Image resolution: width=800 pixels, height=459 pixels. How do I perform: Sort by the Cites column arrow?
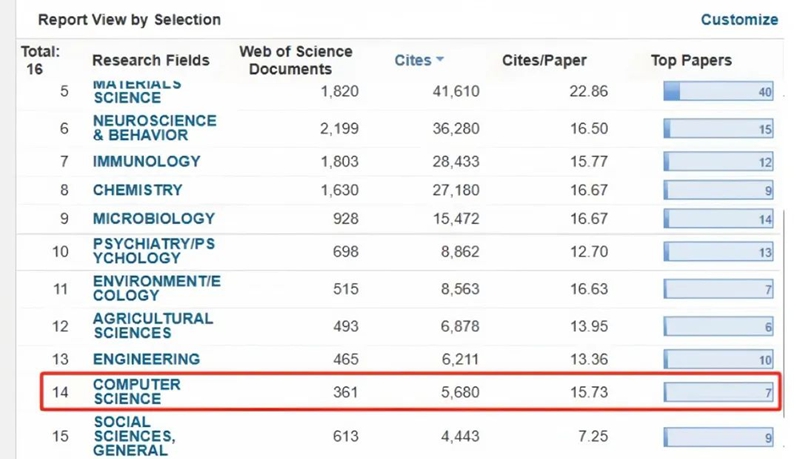(440, 61)
